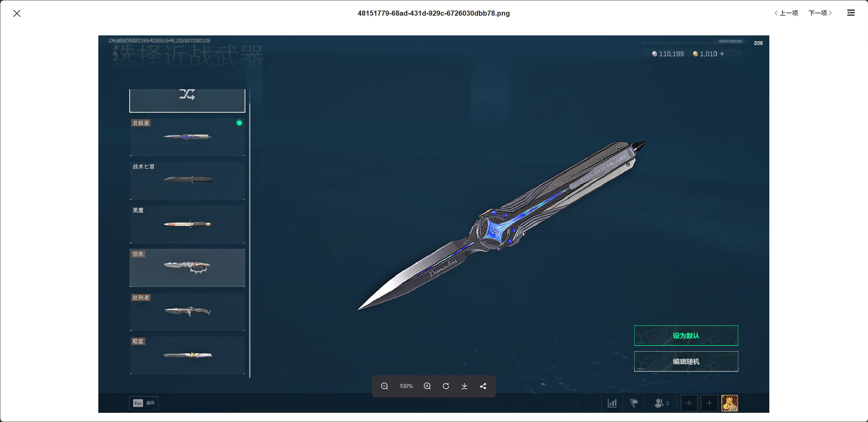Image resolution: width=868 pixels, height=422 pixels.
Task: Open the list menu icon at top right
Action: 851,13
